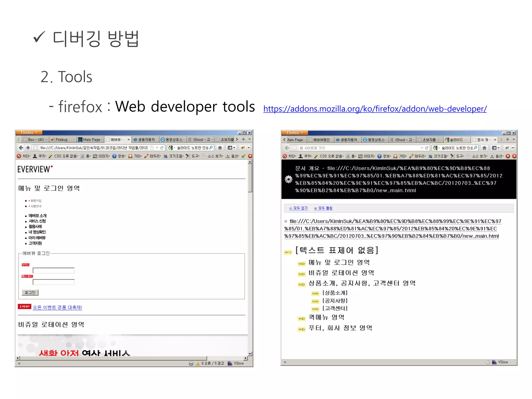
Task: Open the 도구 (Tools) menu in the left toolbar
Action: click(x=193, y=156)
